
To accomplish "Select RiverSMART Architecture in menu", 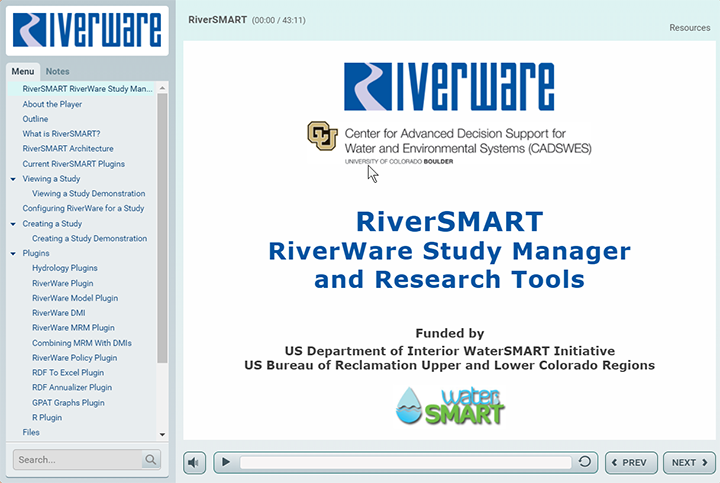I will point(68,149).
